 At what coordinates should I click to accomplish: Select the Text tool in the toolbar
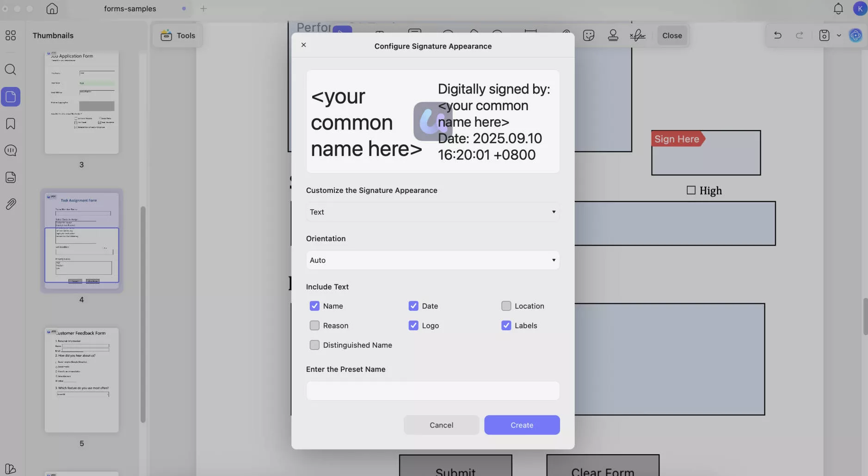tap(379, 34)
